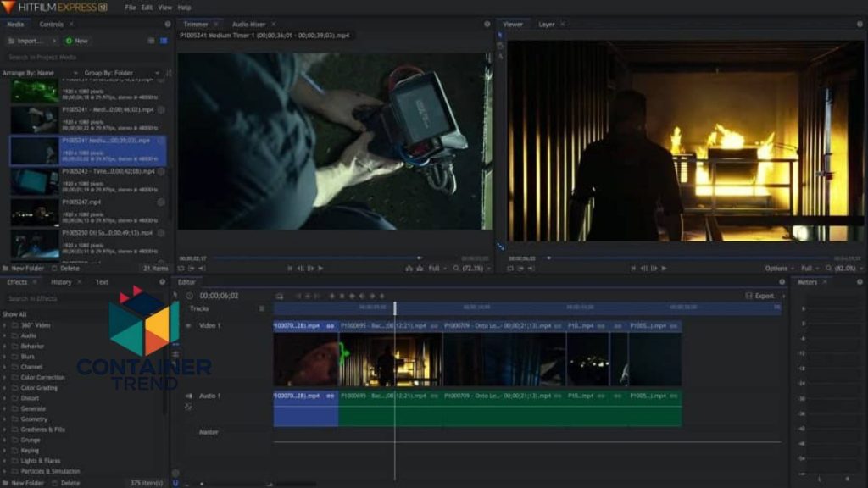
Task: Jump to start in Viewer playback controls
Action: point(633,269)
